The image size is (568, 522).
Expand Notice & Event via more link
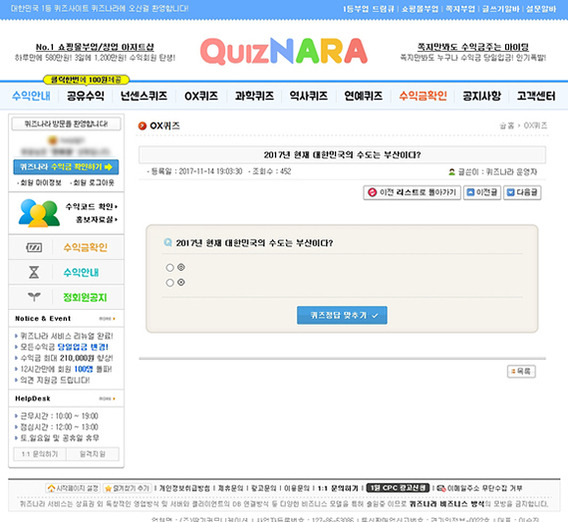tap(107, 319)
